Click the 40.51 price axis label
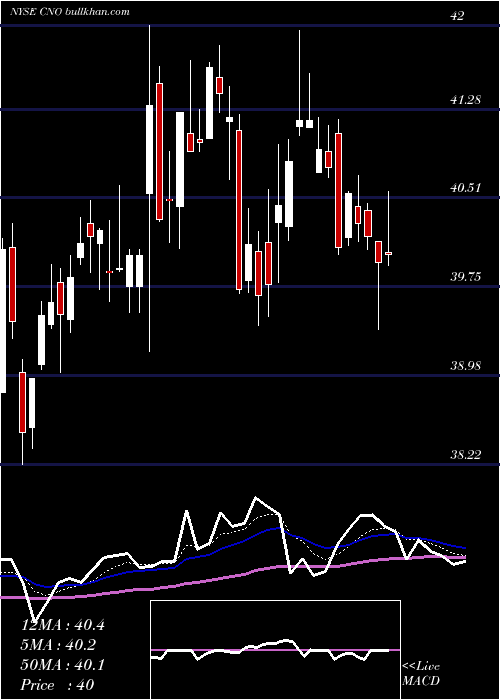The height and width of the screenshot is (700, 500). click(x=466, y=188)
